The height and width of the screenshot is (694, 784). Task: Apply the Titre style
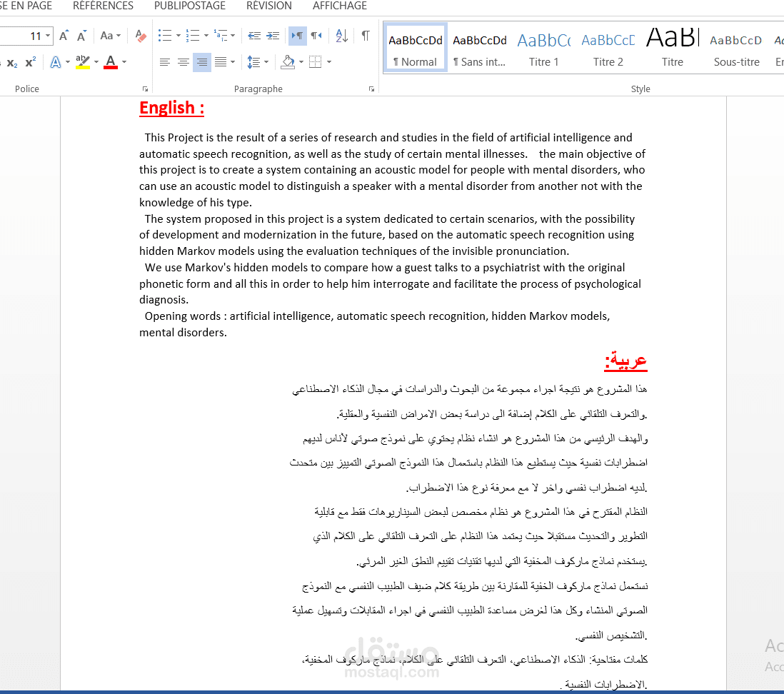(x=673, y=48)
